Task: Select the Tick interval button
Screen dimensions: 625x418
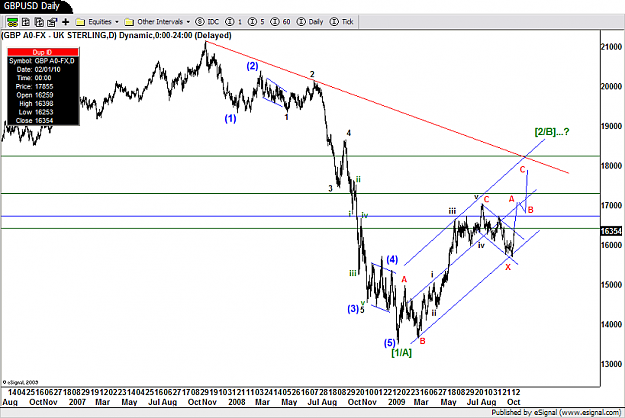Action: 342,22
